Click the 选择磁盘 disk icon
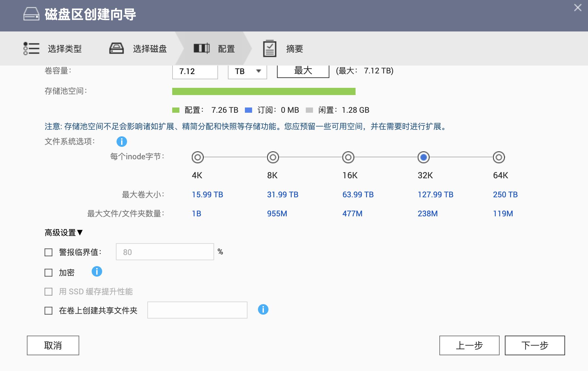 click(116, 49)
